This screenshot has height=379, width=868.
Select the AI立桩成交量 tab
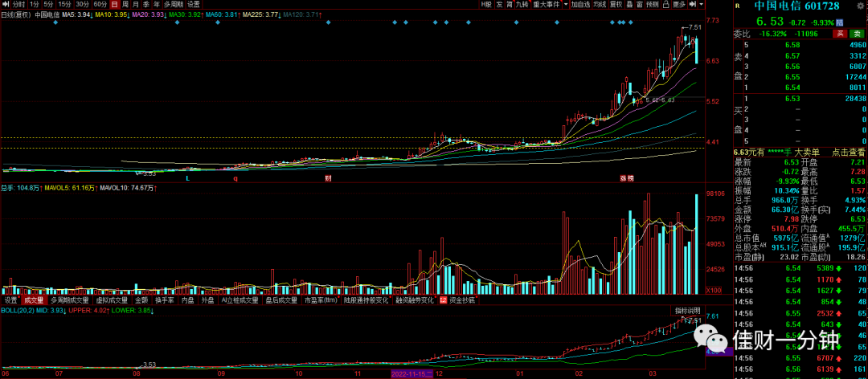(x=240, y=300)
